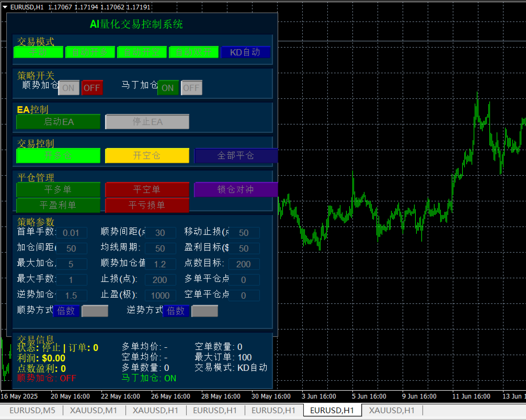Click the 多单均价 info text
Image resolution: width=526 pixels, height=420 pixels.
[145, 347]
